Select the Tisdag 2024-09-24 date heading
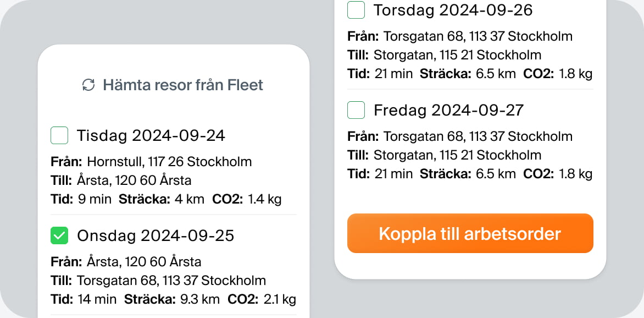644x318 pixels. [x=151, y=135]
